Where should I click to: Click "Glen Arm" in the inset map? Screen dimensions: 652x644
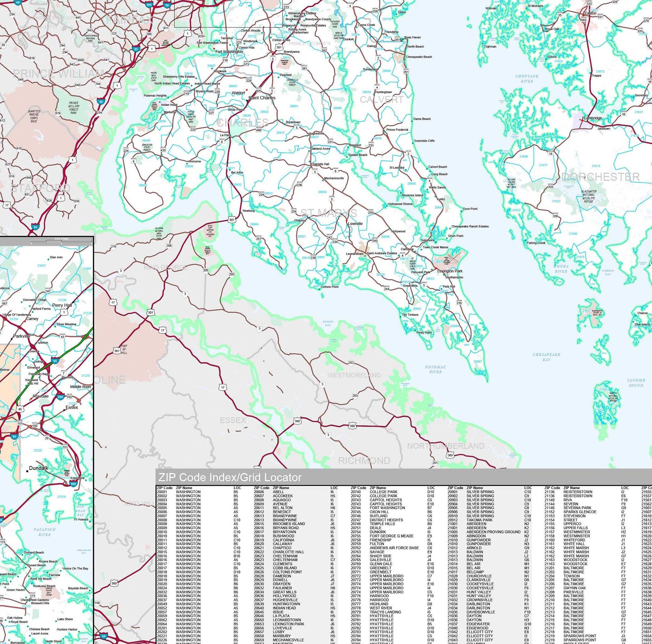click(56, 258)
